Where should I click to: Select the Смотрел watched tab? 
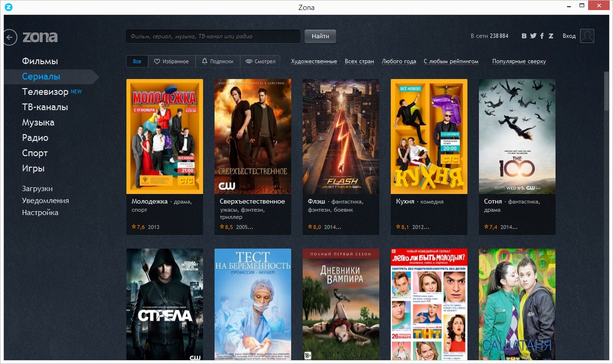[x=260, y=61]
